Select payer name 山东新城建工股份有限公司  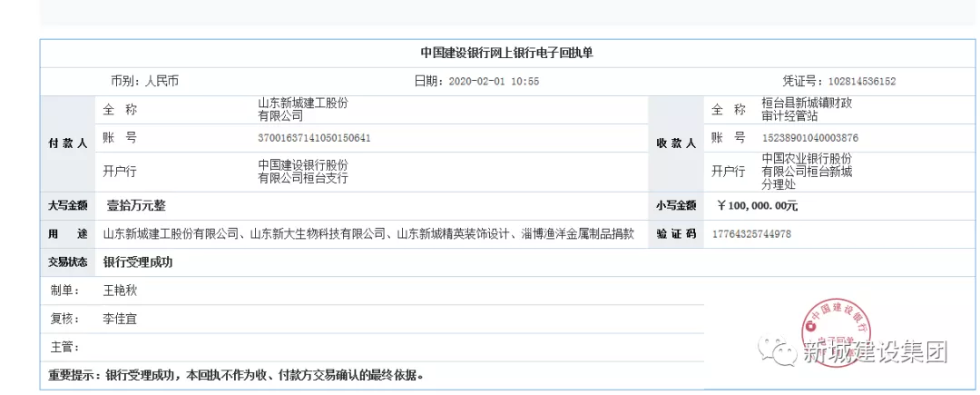coord(303,109)
